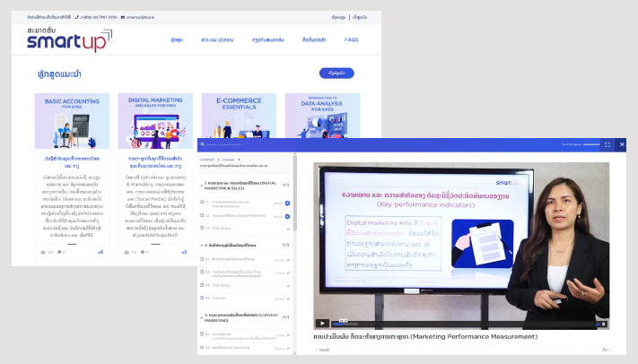Click the blue button beside the courses heading
Viewport: 638px width, 364px height.
pyautogui.click(x=336, y=74)
